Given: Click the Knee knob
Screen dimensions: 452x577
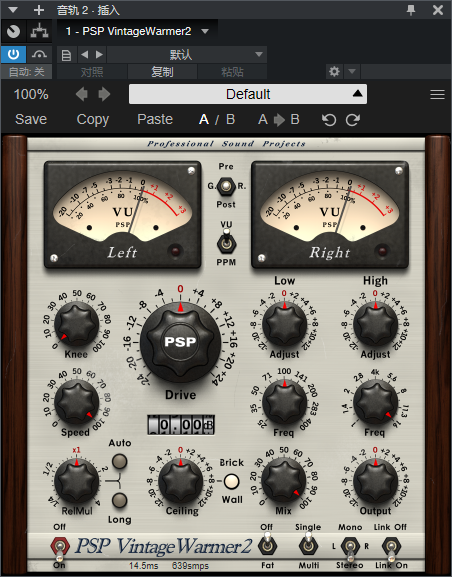Looking at the screenshot, I should 77,323.
